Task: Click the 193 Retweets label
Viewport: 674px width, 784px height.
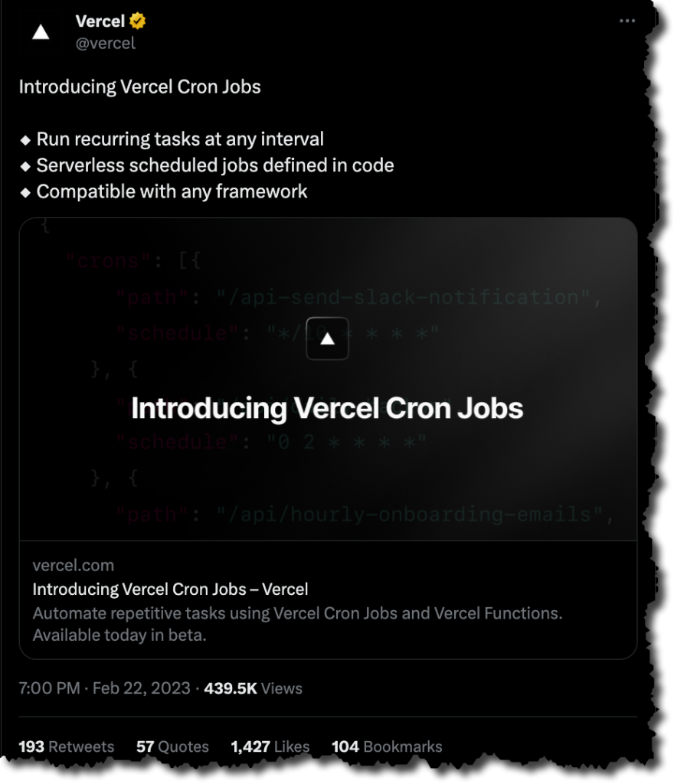Action: 66,746
